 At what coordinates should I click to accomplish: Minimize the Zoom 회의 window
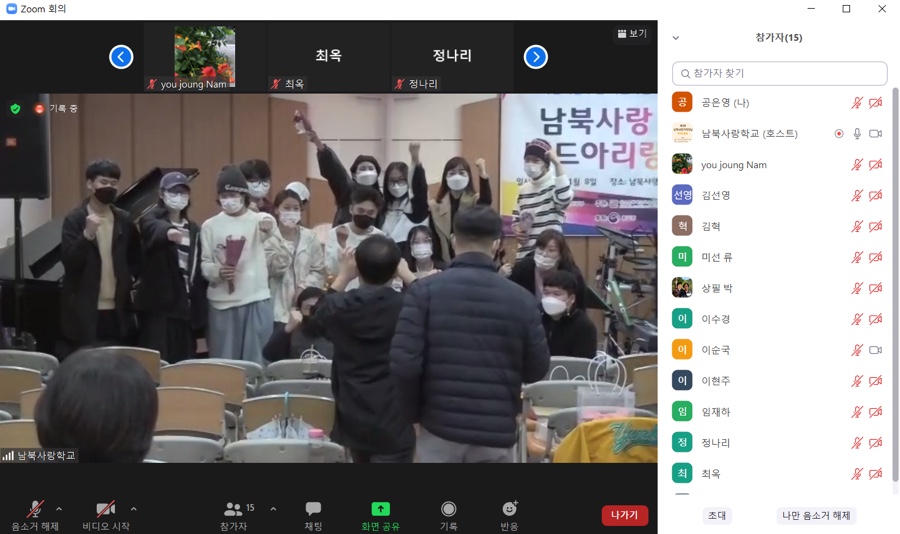click(x=811, y=9)
